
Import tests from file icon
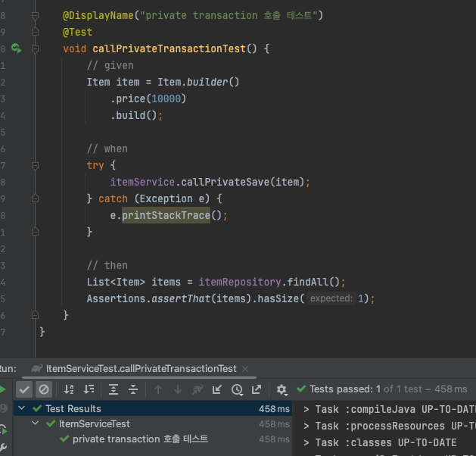tap(216, 389)
